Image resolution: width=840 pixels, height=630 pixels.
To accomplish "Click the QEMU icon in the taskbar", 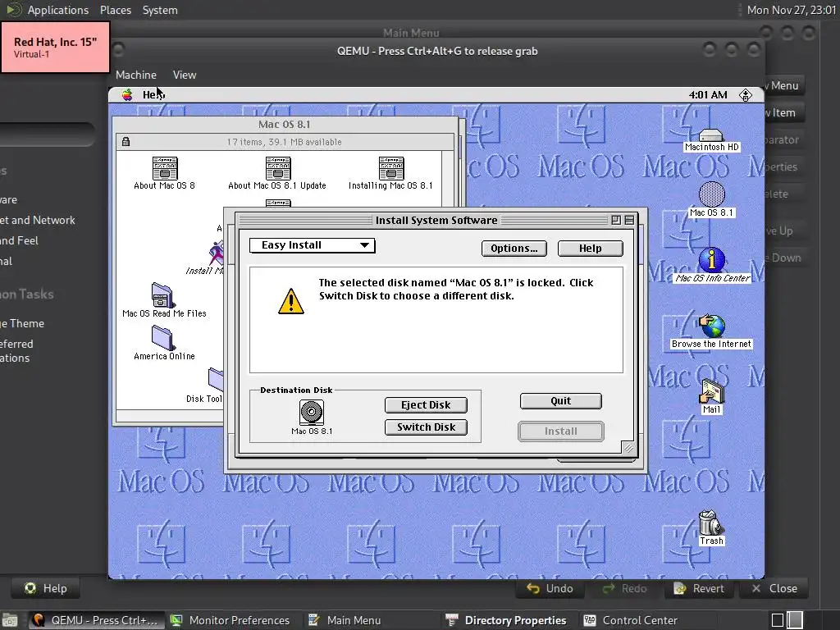I will tap(38, 620).
